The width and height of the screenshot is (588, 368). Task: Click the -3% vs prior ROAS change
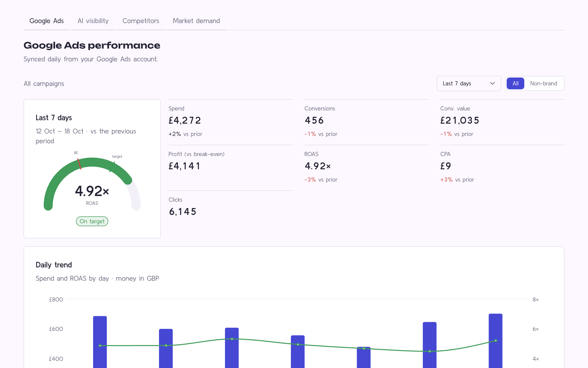(321, 180)
